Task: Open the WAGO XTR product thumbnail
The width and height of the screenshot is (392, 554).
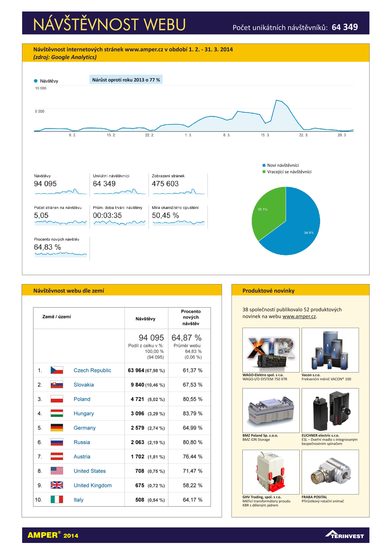Action: tap(271, 350)
